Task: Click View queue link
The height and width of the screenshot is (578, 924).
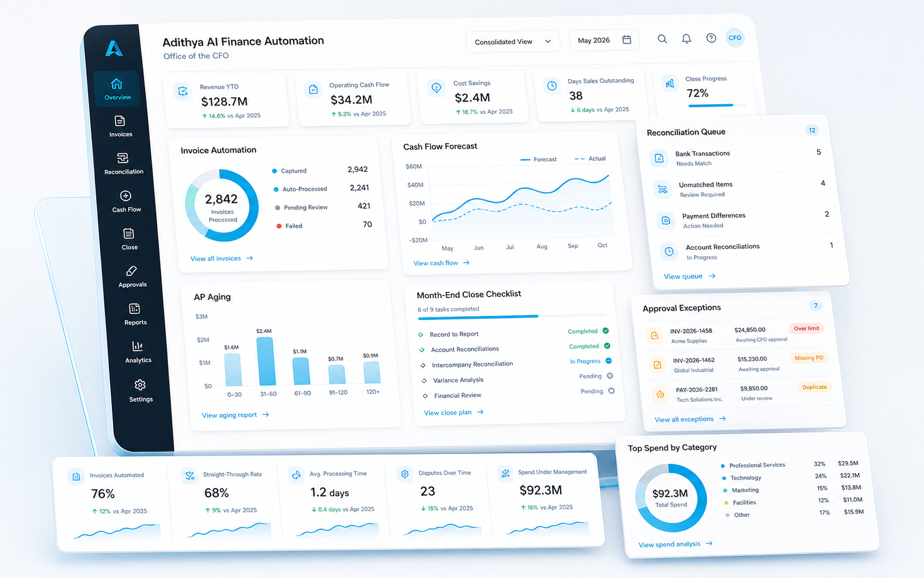Action: point(690,276)
